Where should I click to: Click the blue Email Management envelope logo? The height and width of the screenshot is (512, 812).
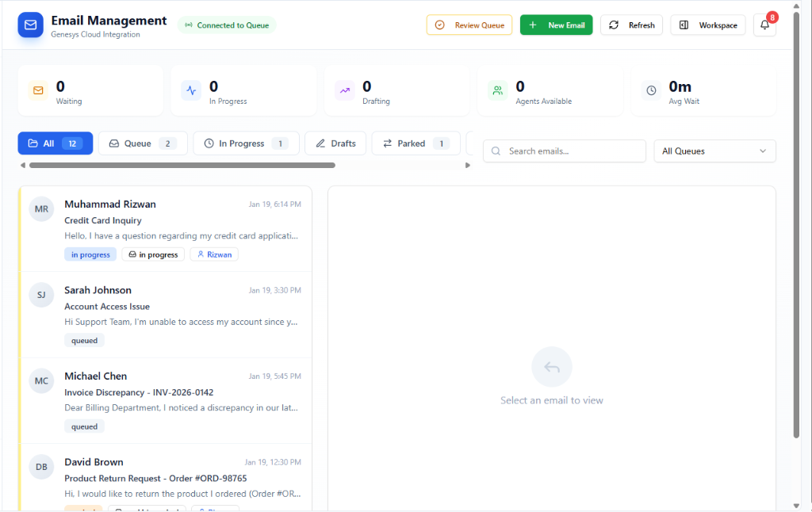point(31,25)
